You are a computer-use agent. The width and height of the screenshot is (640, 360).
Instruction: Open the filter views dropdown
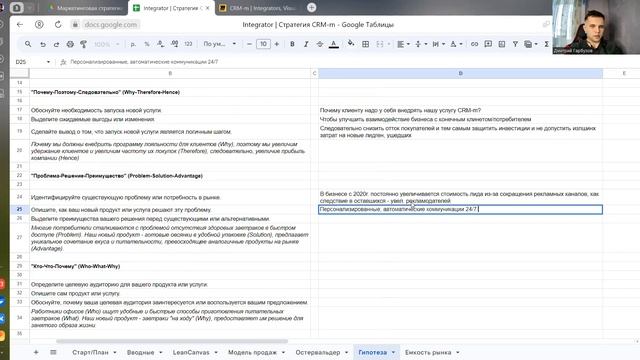[531, 44]
